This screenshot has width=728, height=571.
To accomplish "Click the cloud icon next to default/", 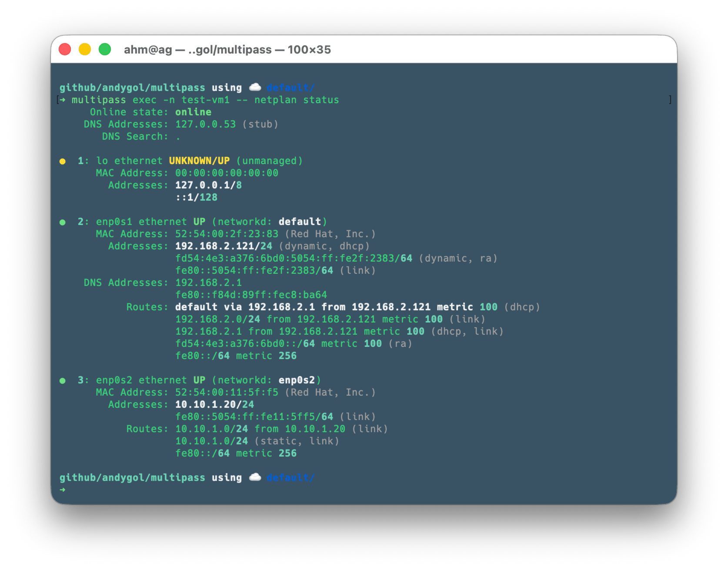I will point(255,87).
